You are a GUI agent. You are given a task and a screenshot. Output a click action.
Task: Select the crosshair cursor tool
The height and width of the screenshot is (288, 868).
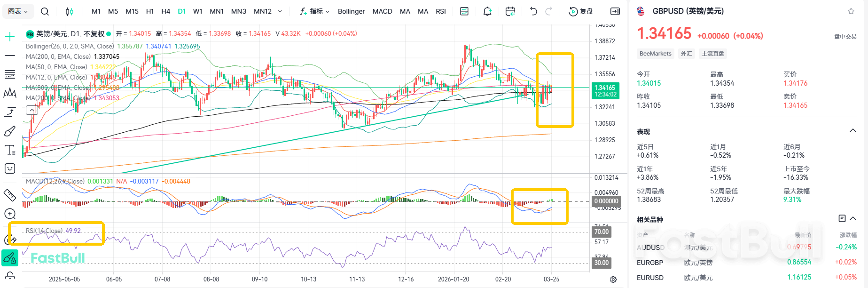pyautogui.click(x=10, y=37)
